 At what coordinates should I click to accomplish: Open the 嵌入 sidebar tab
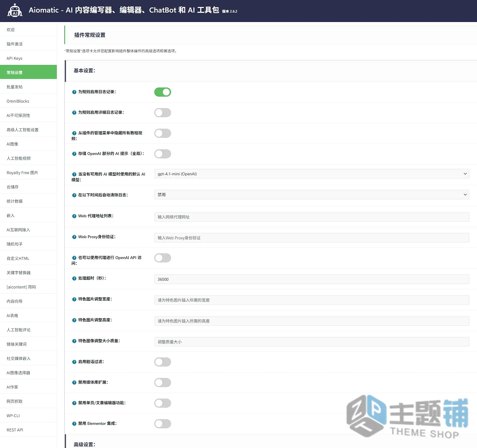tap(29, 215)
